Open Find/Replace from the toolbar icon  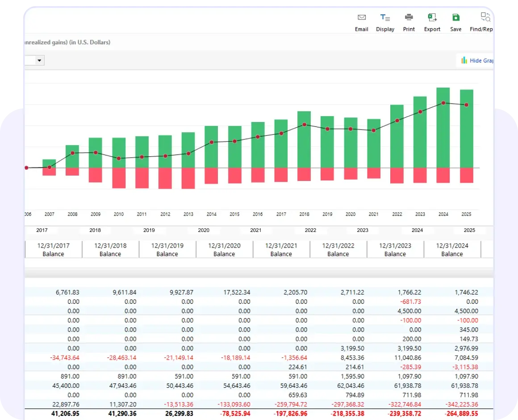click(x=485, y=17)
